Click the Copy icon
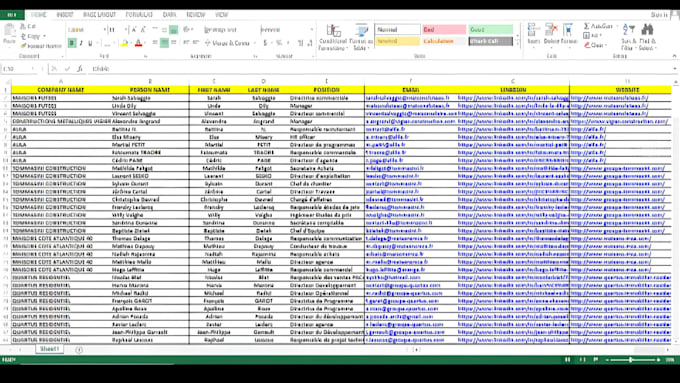The width and height of the screenshot is (680, 383). [23, 36]
